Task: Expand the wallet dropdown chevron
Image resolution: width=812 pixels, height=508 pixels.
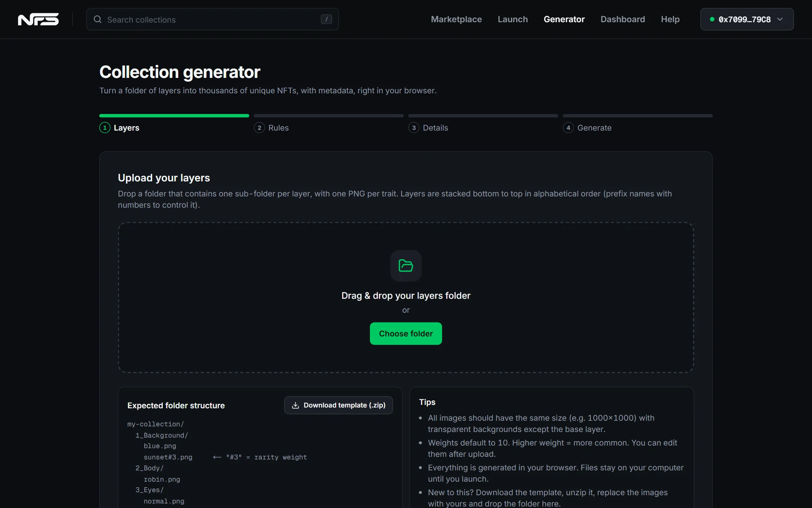Action: point(780,19)
